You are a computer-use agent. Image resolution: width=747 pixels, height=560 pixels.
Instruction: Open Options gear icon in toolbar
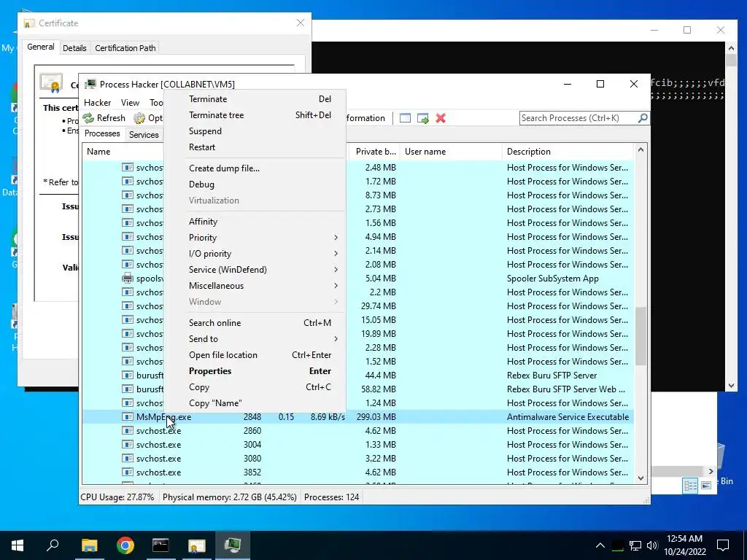pyautogui.click(x=139, y=118)
